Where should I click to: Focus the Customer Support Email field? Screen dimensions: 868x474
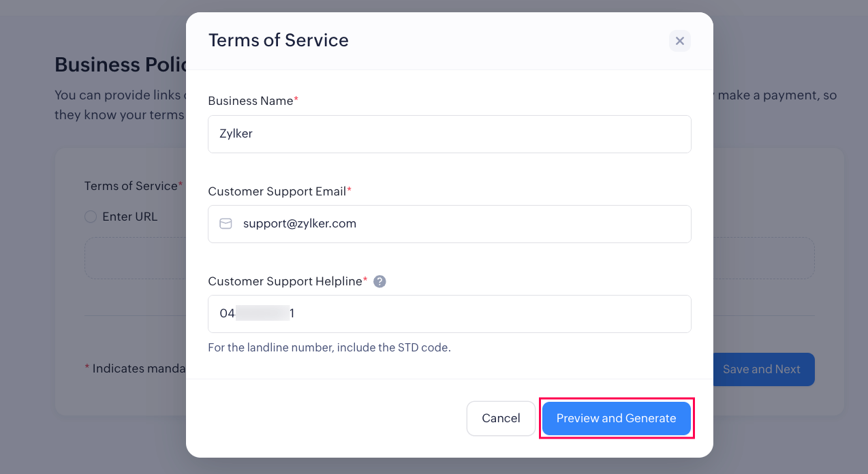point(463,224)
